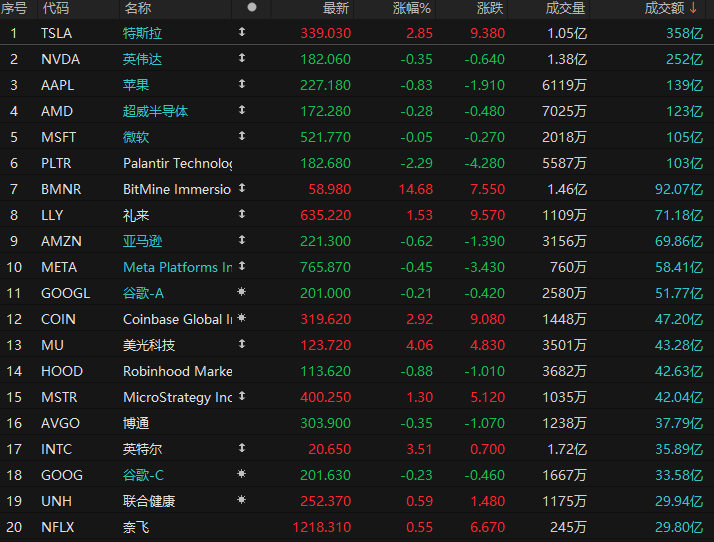714x542 pixels.
Task: Click the up-down arrow icon in AMZN row
Action: (242, 240)
